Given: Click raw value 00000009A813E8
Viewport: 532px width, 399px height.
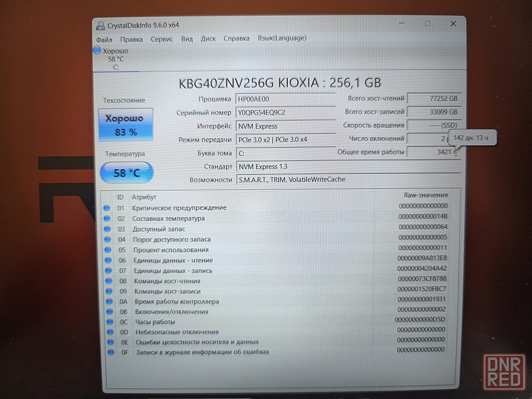Looking at the screenshot, I should click(422, 258).
